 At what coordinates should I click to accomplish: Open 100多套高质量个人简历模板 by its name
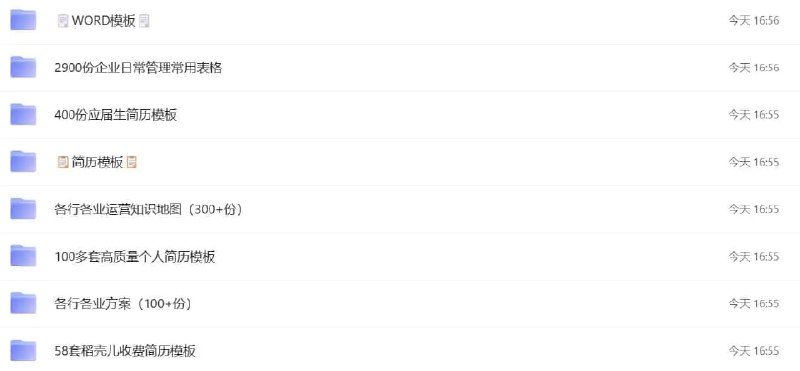click(135, 257)
